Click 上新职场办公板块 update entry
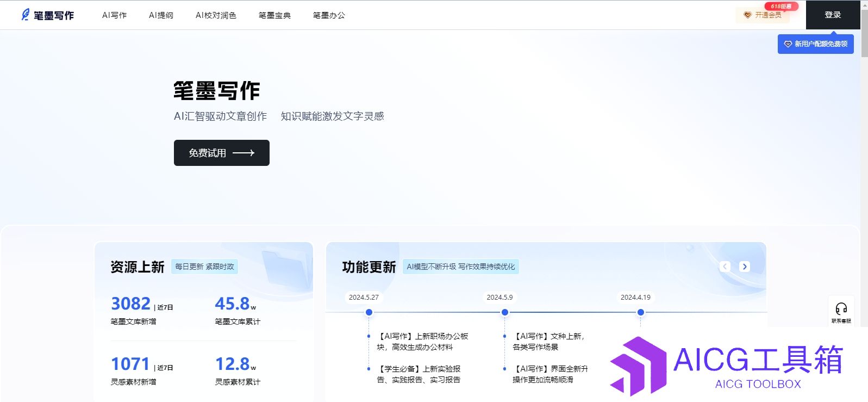The width and height of the screenshot is (868, 402). [422, 342]
